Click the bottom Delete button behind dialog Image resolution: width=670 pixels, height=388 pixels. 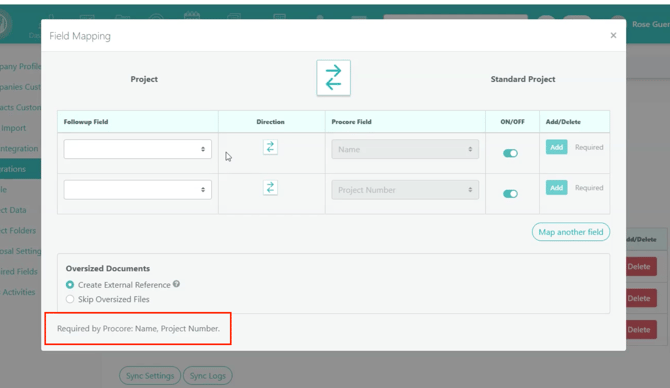pos(641,330)
